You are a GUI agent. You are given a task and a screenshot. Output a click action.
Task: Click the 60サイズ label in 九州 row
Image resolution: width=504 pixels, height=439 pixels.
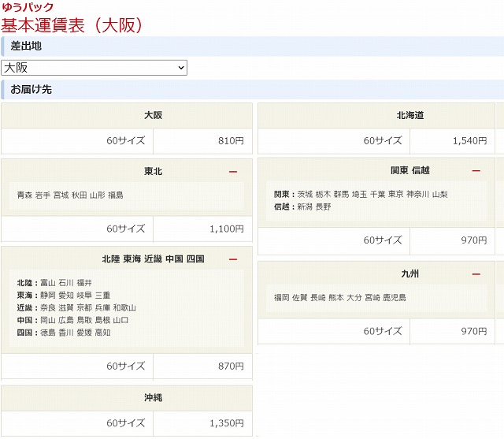coord(383,331)
